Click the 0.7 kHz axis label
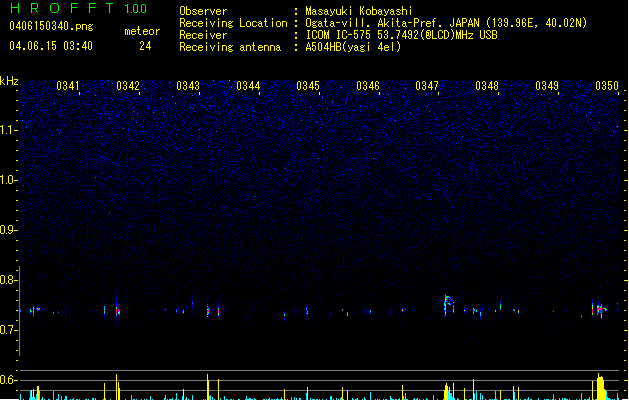This screenshot has width=629, height=400. (x=8, y=330)
